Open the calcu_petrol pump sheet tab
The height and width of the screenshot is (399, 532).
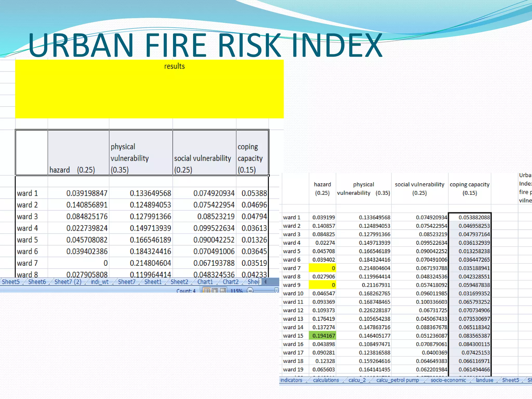pyautogui.click(x=398, y=380)
